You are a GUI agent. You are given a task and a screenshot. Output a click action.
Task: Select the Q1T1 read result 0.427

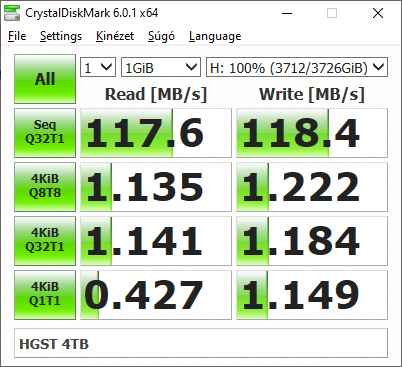[x=156, y=295]
